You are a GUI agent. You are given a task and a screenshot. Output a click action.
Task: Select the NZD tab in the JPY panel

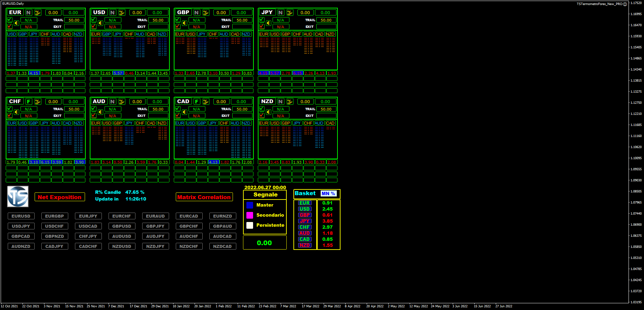(x=330, y=34)
